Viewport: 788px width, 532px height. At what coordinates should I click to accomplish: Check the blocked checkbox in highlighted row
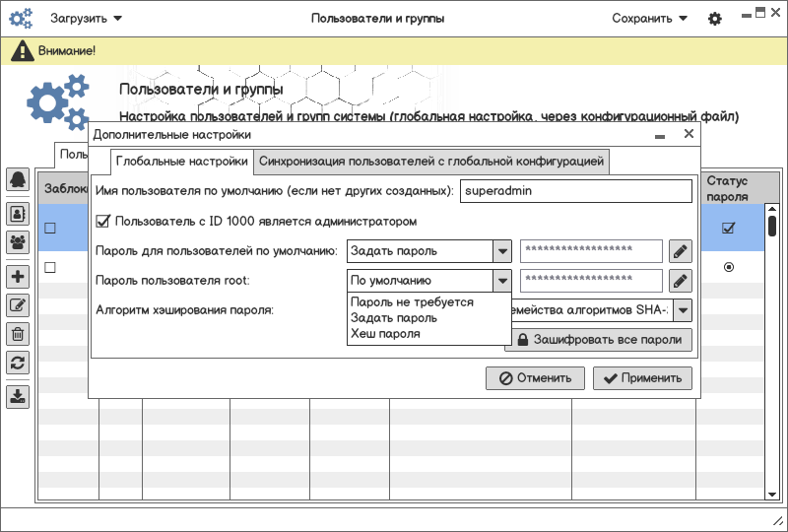click(49, 229)
